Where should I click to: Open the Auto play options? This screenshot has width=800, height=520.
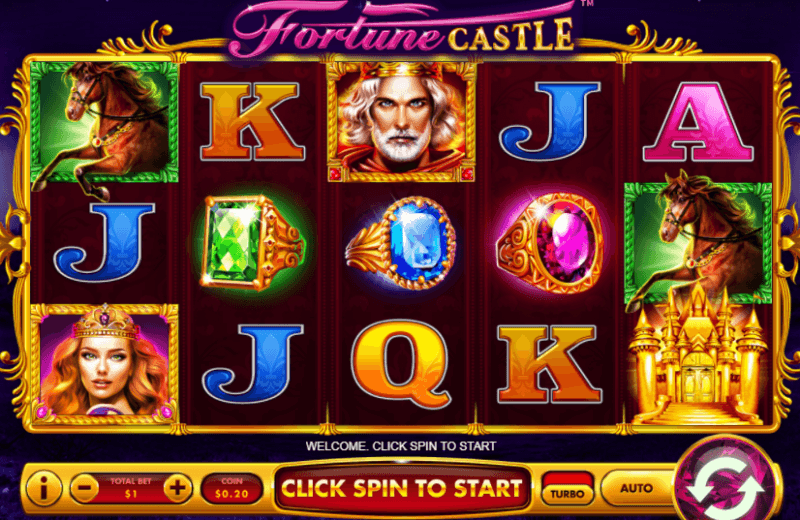point(636,488)
